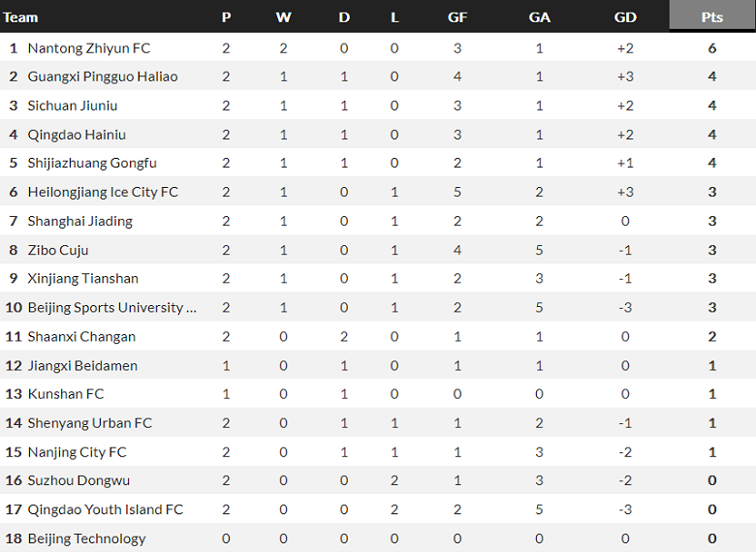
Task: Open Nantong Zhiyun FC team link
Action: 88,47
